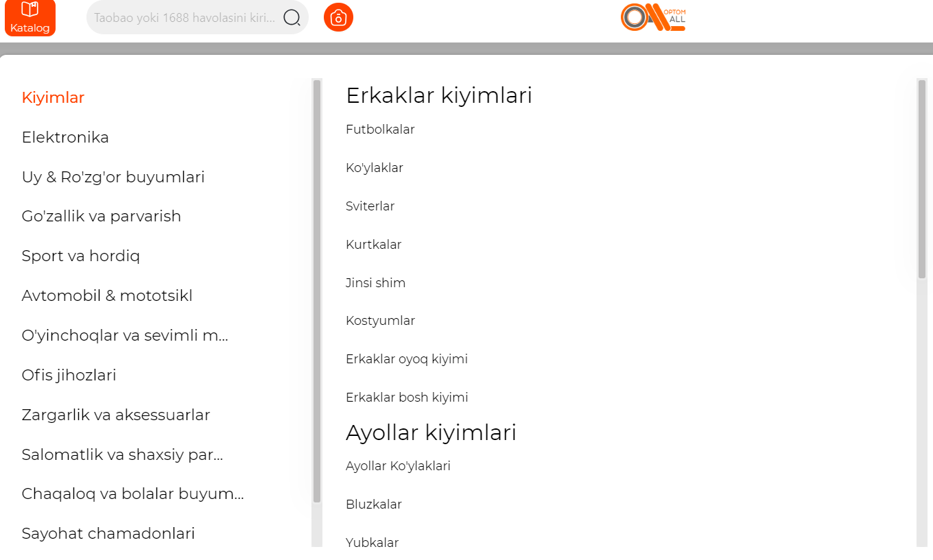This screenshot has height=560, width=933.
Task: Click the magnifying glass search icon
Action: [292, 18]
